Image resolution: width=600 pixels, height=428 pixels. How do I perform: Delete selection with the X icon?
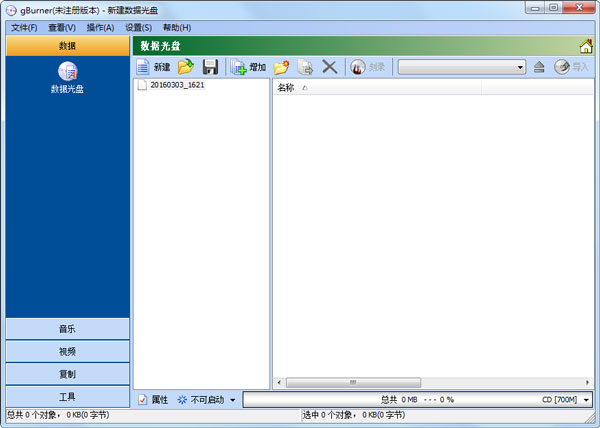pos(329,67)
